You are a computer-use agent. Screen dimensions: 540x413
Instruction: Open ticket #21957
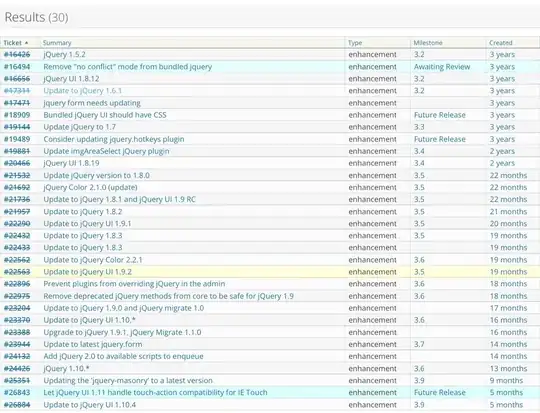click(x=17, y=211)
